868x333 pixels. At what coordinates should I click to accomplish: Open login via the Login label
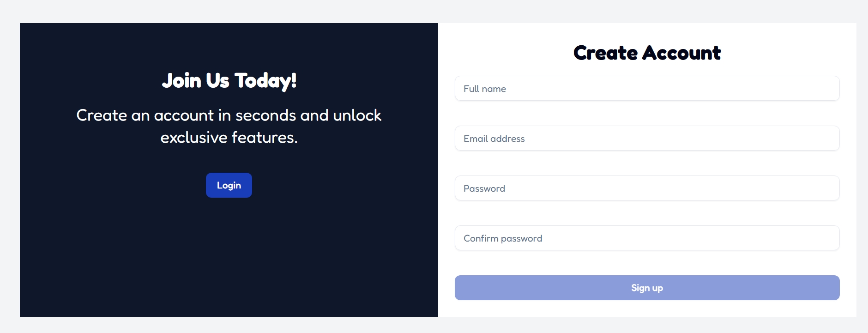[x=229, y=185]
